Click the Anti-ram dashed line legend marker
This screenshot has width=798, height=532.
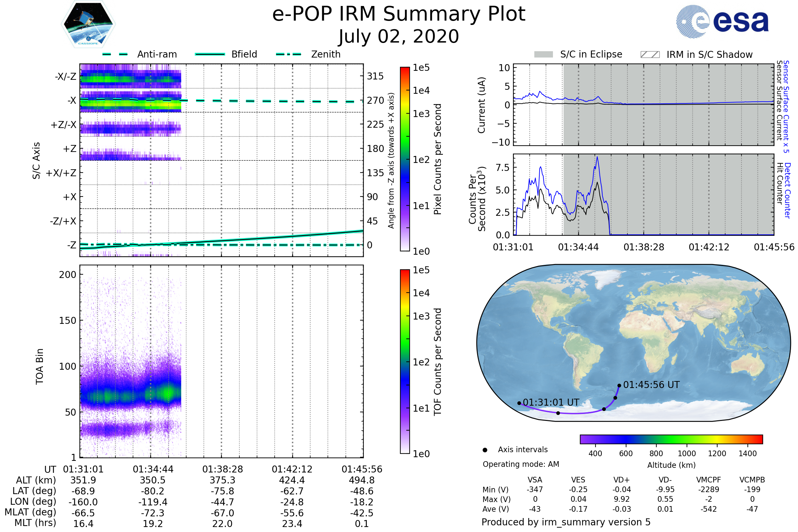click(x=115, y=54)
